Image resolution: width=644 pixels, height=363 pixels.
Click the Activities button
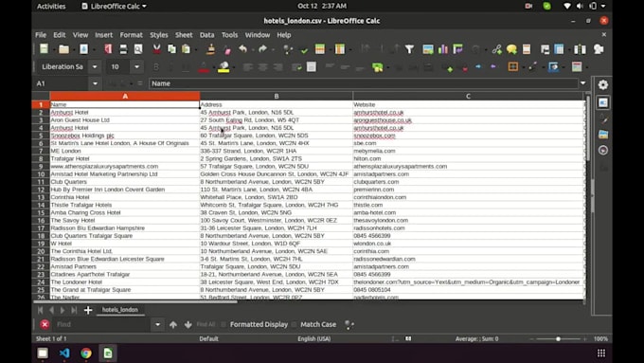[x=51, y=7]
